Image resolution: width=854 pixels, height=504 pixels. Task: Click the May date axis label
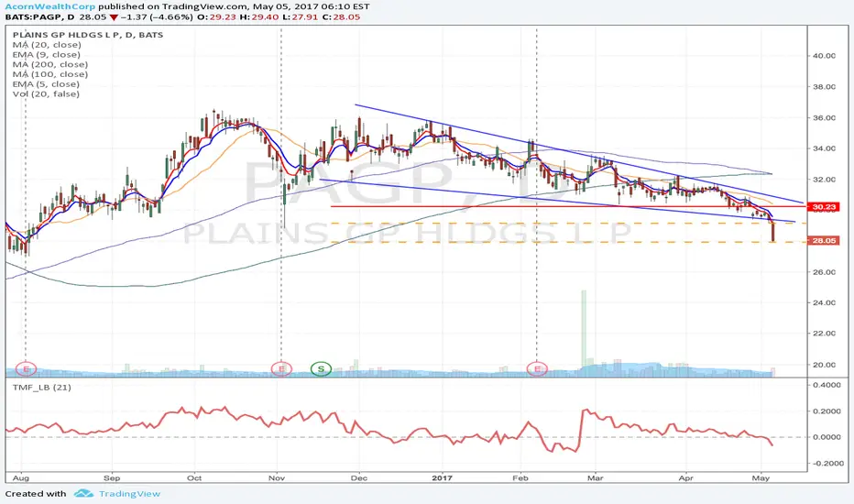[x=761, y=477]
